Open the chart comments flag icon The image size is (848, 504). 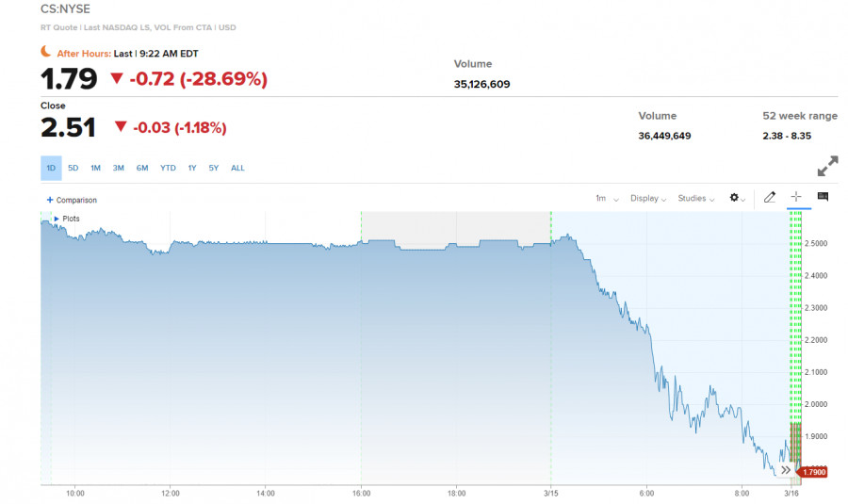click(823, 197)
